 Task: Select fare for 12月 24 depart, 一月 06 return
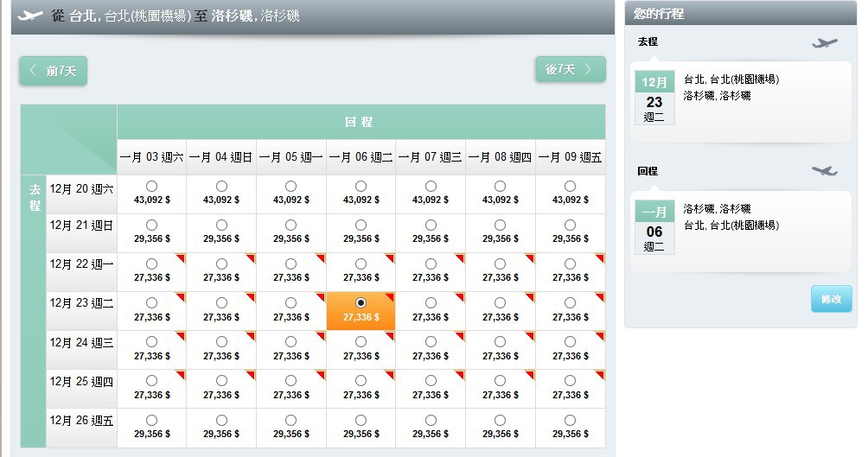[x=361, y=342]
